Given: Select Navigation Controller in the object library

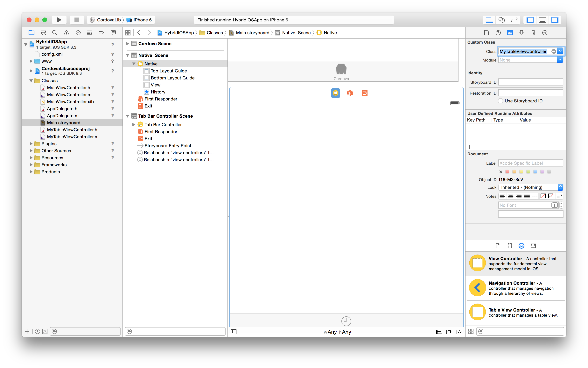Looking at the screenshot, I should pyautogui.click(x=516, y=288).
